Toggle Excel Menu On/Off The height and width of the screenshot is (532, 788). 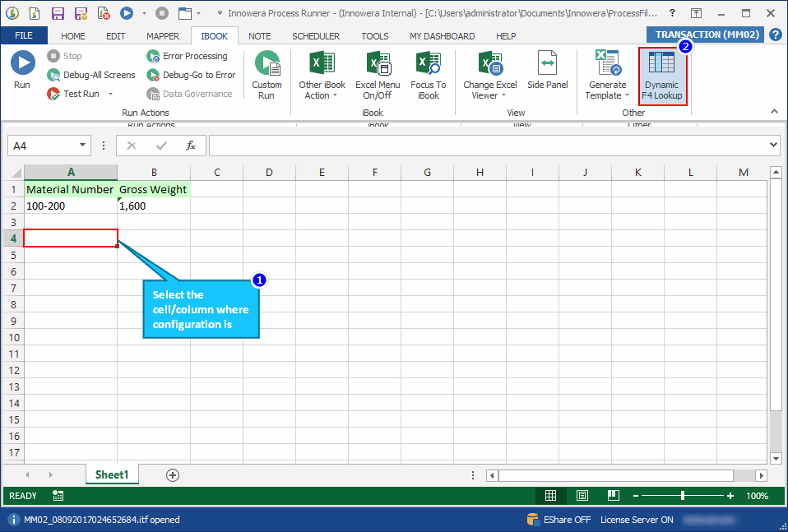[x=378, y=74]
